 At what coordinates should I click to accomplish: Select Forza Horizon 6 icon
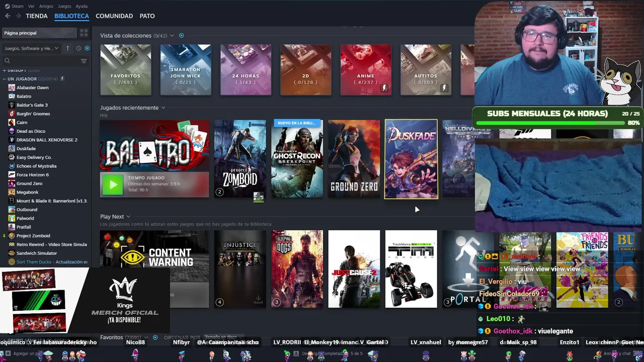tap(12, 174)
